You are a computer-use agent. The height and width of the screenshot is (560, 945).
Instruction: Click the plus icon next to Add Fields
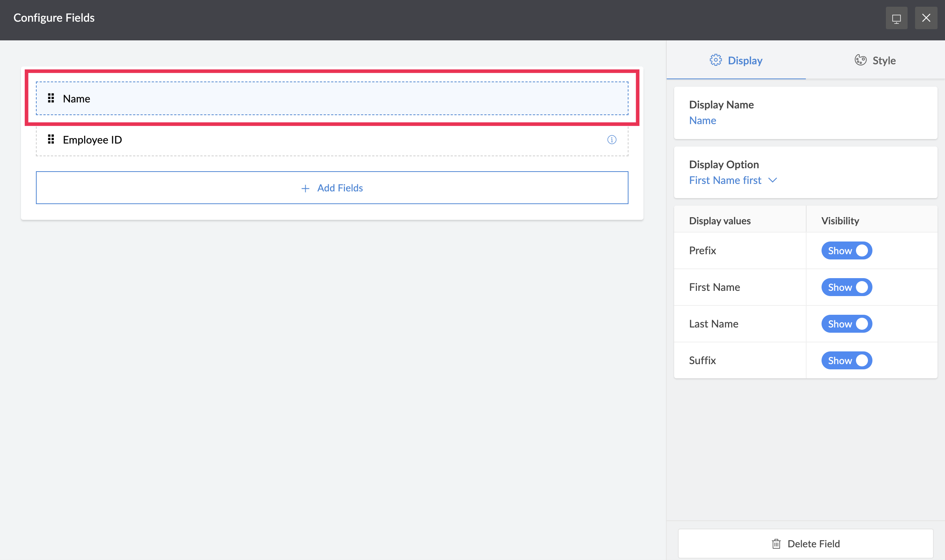(x=305, y=188)
